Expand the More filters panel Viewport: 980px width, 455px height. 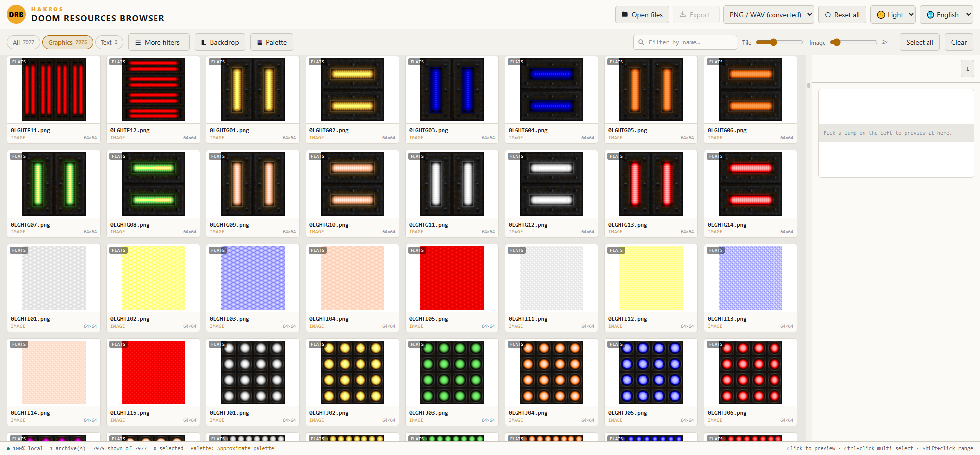[158, 42]
